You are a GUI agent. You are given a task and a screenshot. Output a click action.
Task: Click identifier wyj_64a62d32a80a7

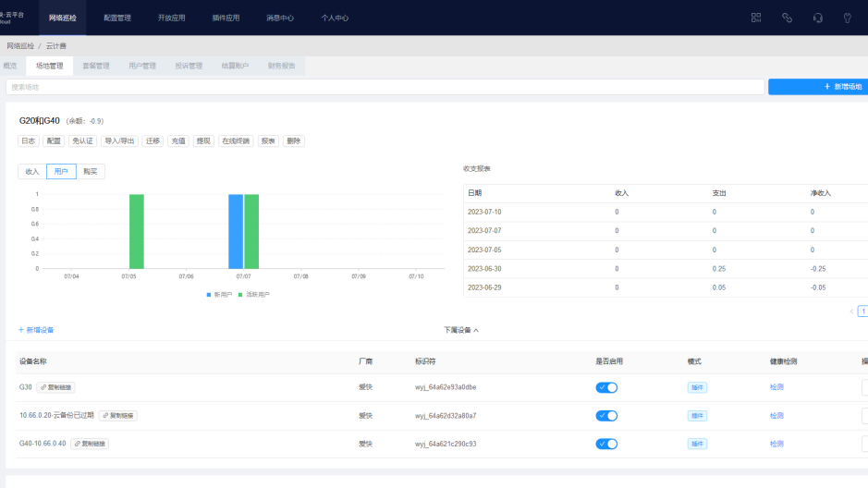click(x=446, y=416)
